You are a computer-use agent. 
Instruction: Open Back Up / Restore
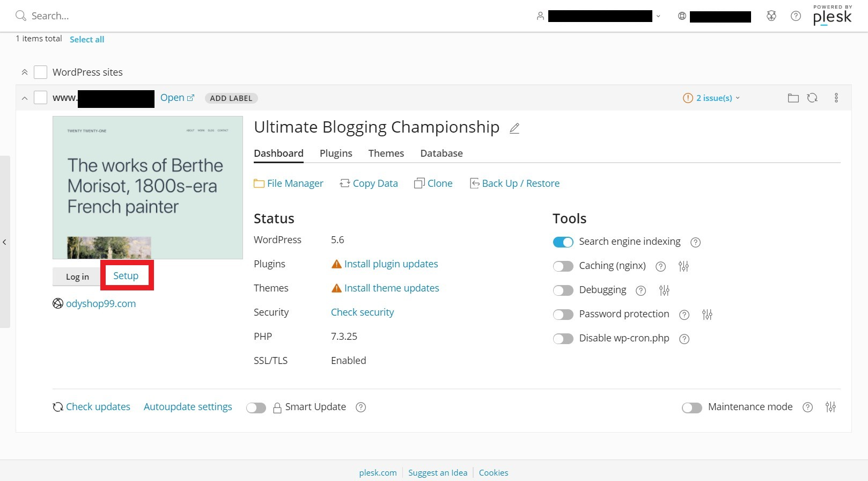514,184
